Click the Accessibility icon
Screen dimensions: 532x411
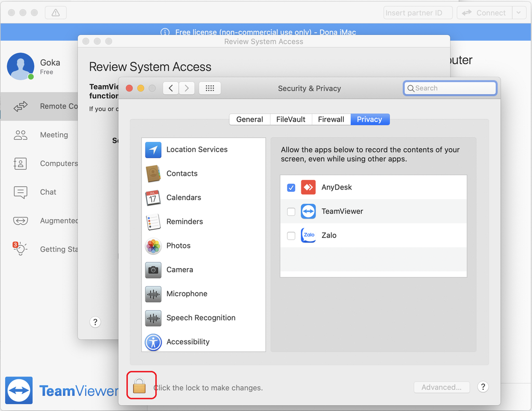click(153, 342)
